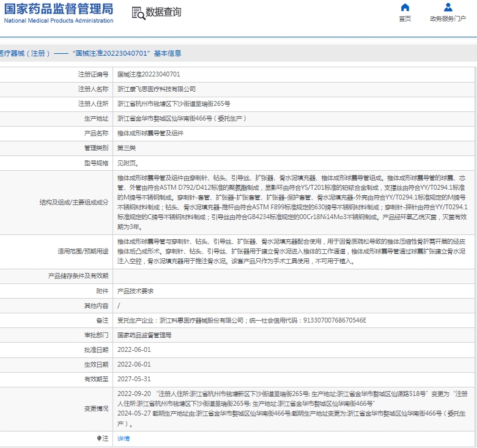Click registrant name 浙江康飞思医疗科技有限公司
The width and height of the screenshot is (477, 448).
[157, 89]
